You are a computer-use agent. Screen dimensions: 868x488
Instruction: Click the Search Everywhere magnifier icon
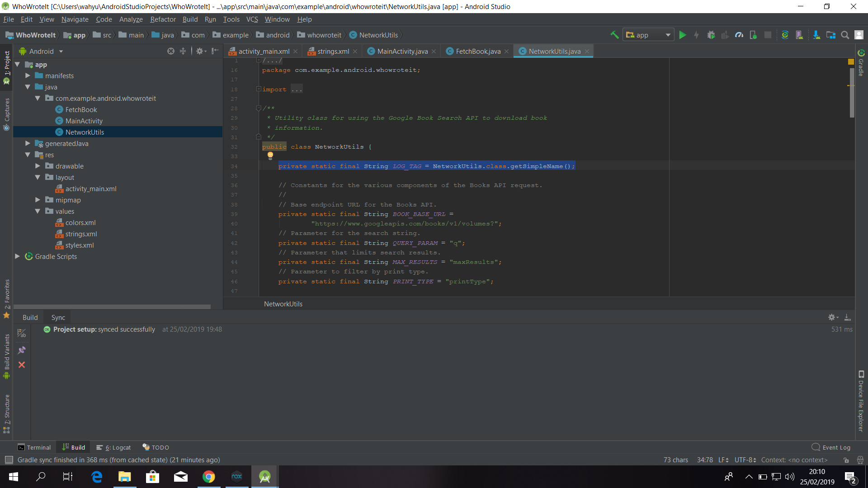coord(844,35)
